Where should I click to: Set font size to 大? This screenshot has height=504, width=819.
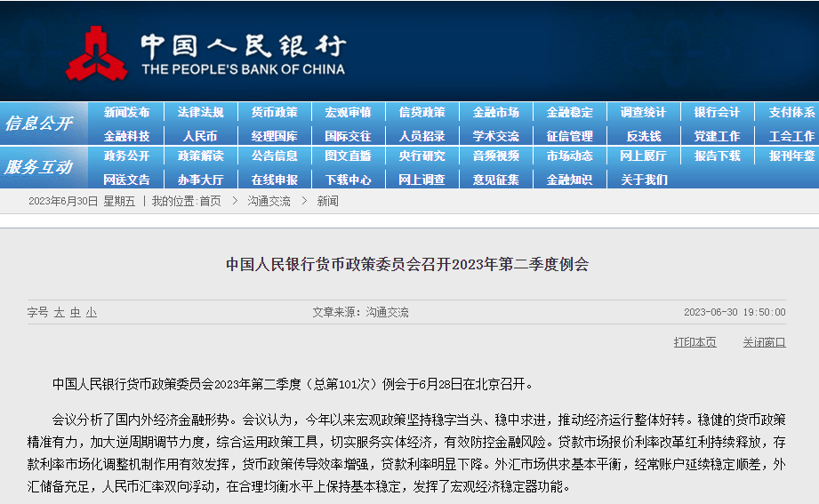tap(59, 312)
